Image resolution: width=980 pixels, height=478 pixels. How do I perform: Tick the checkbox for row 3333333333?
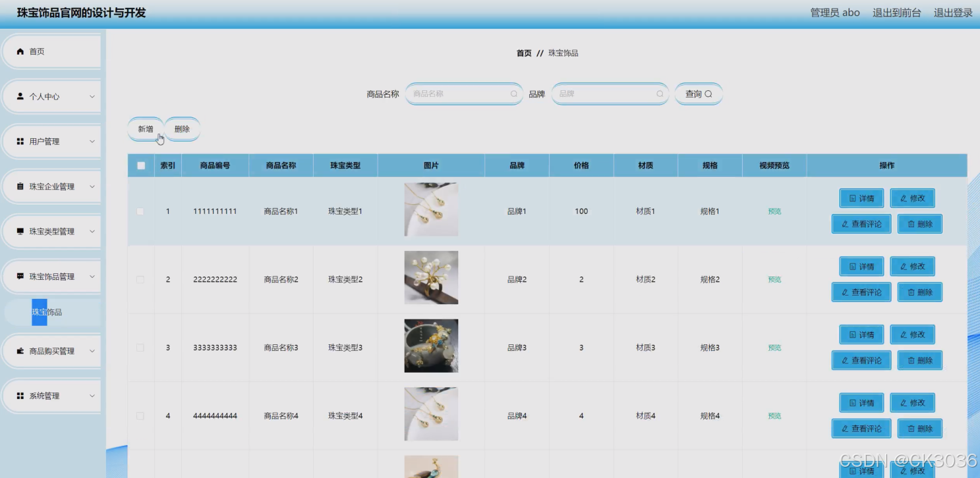[140, 348]
